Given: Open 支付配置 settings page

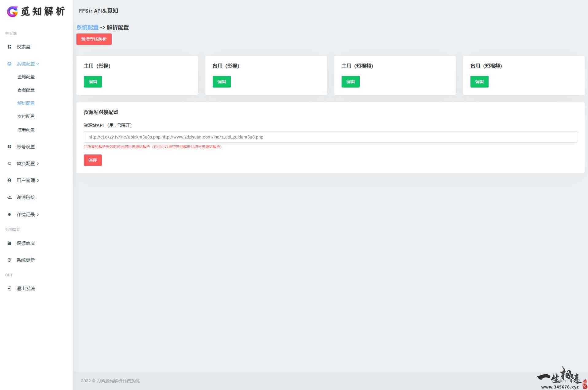Looking at the screenshot, I should [26, 116].
